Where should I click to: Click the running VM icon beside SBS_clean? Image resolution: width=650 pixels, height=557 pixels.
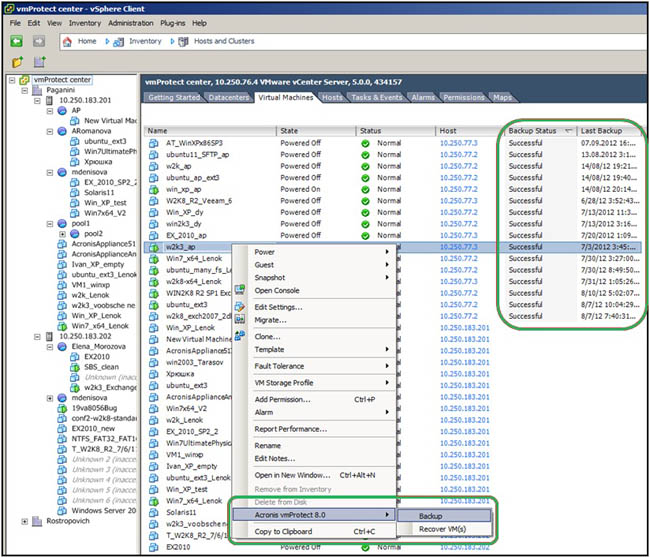[75, 367]
